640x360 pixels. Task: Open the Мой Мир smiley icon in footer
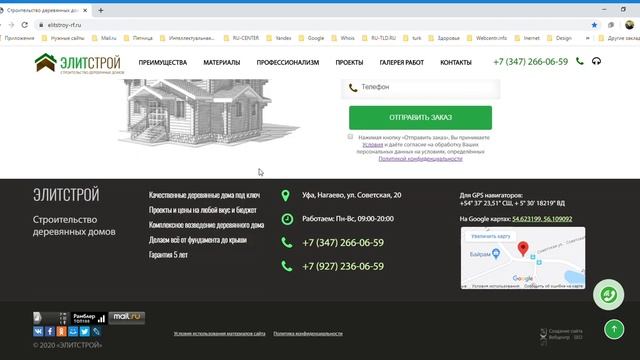pyautogui.click(x=73, y=331)
